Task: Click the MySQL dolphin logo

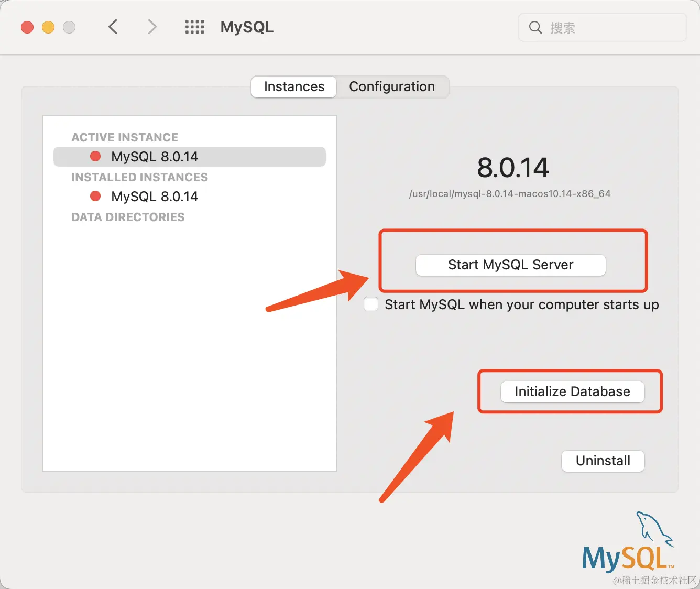Action: (x=628, y=542)
